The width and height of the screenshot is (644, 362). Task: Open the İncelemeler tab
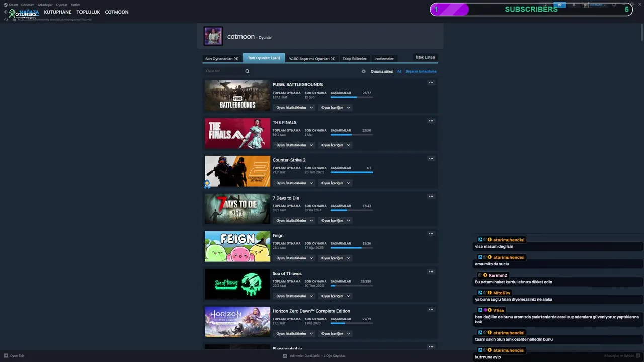click(384, 59)
